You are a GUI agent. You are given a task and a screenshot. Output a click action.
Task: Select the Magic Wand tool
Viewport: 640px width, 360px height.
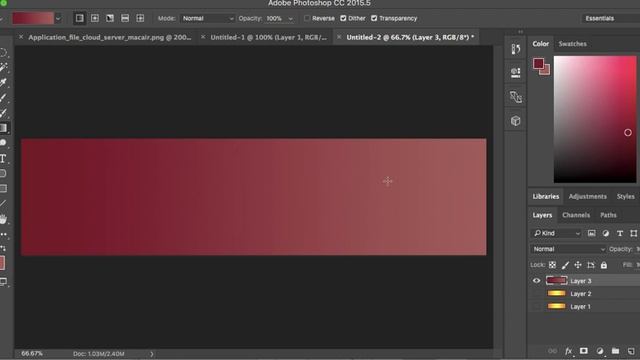click(3, 67)
